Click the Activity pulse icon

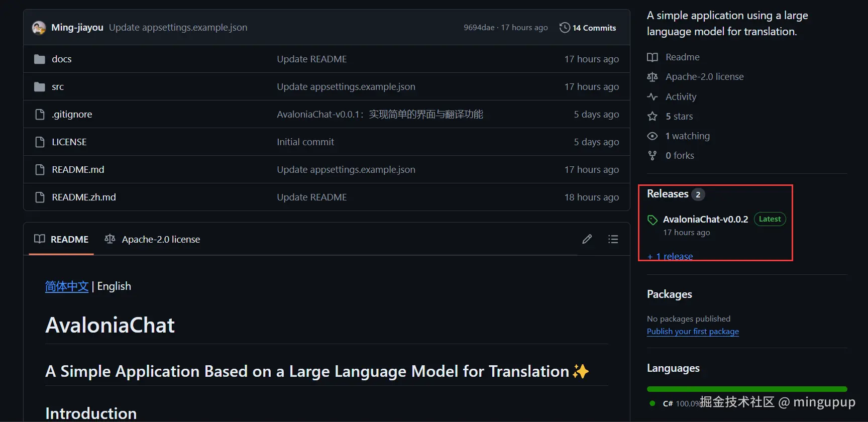pyautogui.click(x=653, y=97)
